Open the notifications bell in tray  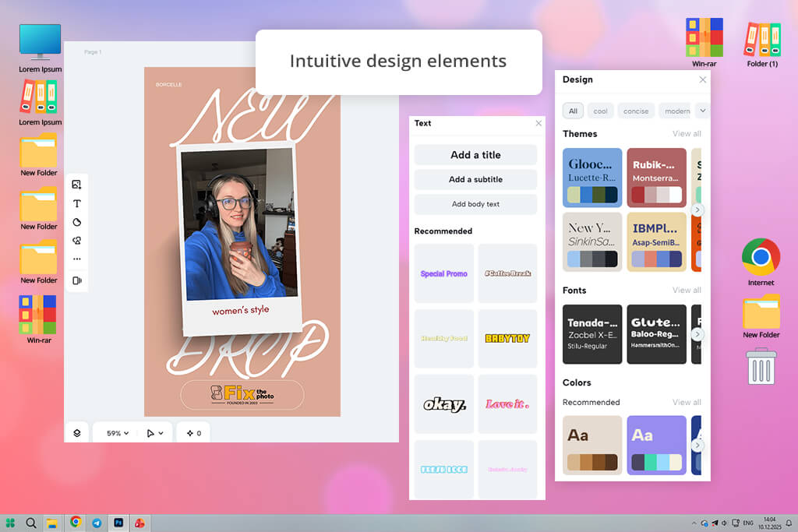[x=789, y=523]
